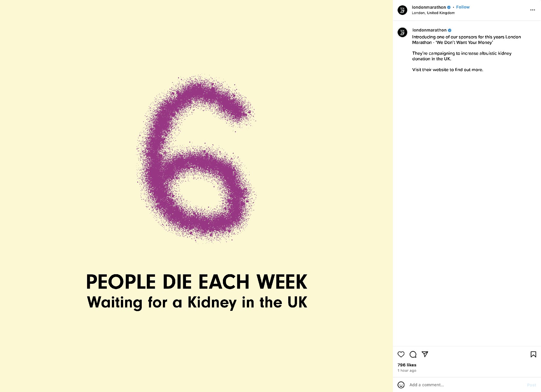View the list of 796 likes
This screenshot has width=541, height=392.
407,365
